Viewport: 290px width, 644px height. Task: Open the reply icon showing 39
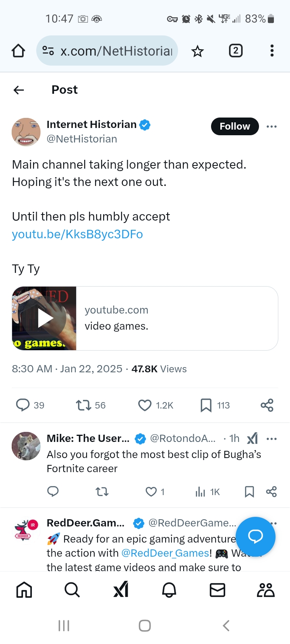click(23, 405)
